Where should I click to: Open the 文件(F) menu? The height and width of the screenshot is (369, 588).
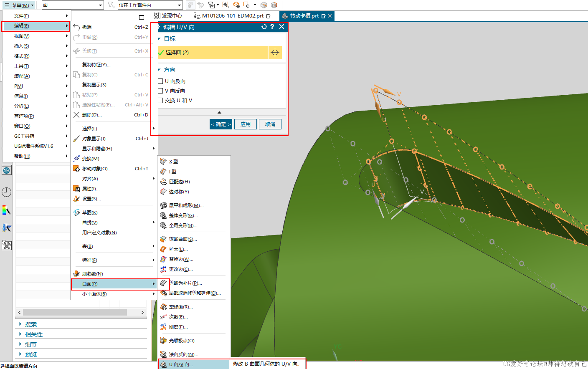pyautogui.click(x=36, y=16)
